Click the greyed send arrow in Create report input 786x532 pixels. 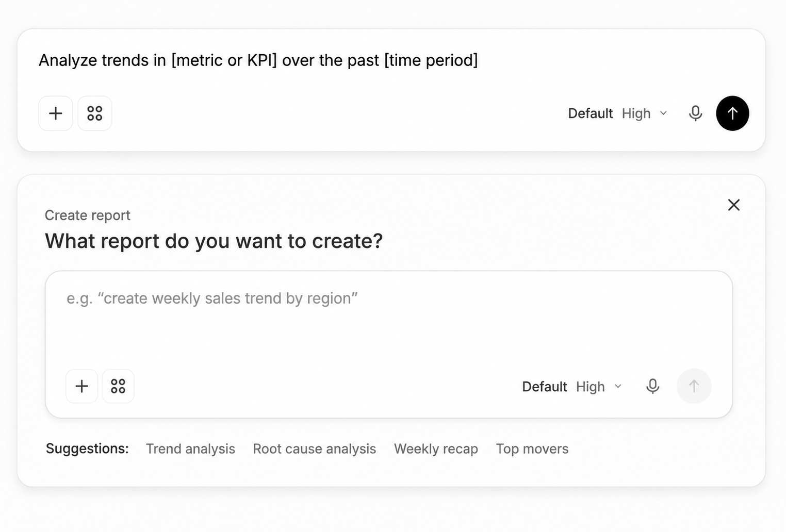[x=694, y=386]
